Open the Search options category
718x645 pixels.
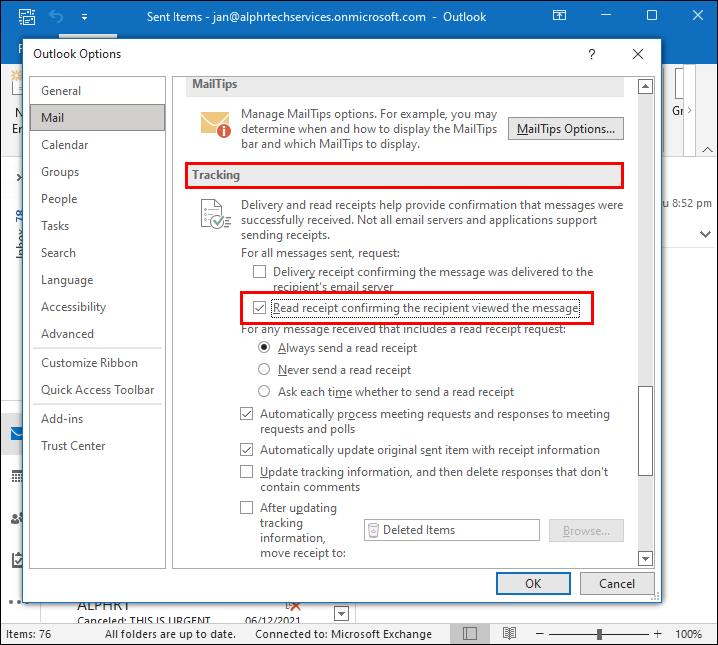98,253
